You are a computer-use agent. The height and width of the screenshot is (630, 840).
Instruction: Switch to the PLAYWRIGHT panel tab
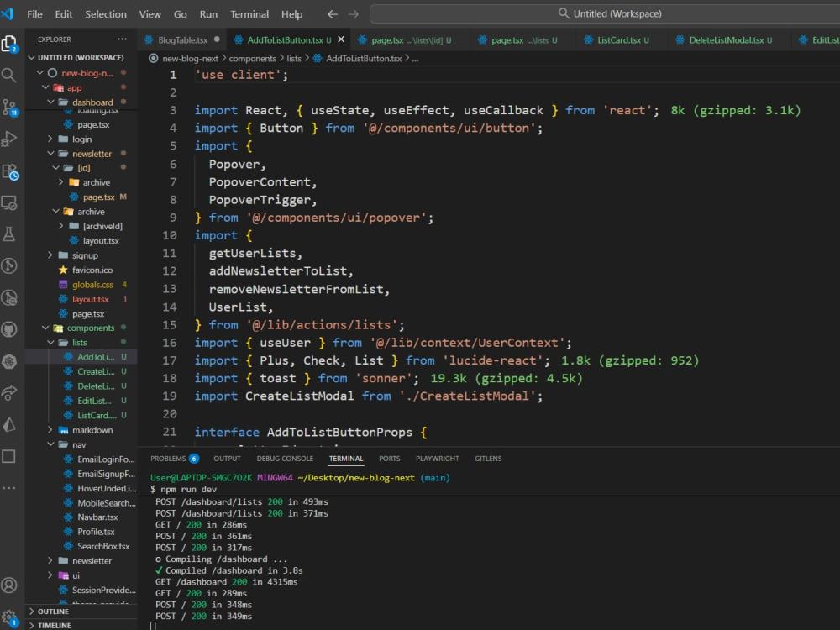pos(437,459)
